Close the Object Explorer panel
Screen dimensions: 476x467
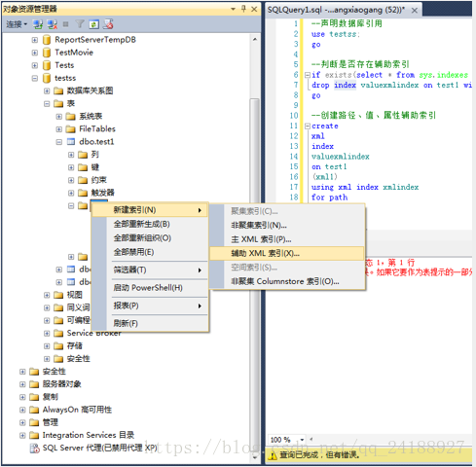[254, 9]
